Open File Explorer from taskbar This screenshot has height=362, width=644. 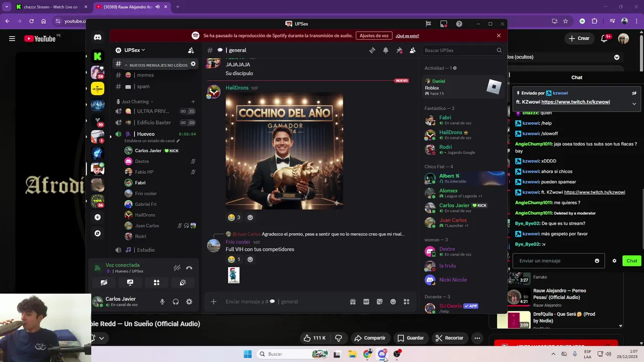[x=352, y=354]
